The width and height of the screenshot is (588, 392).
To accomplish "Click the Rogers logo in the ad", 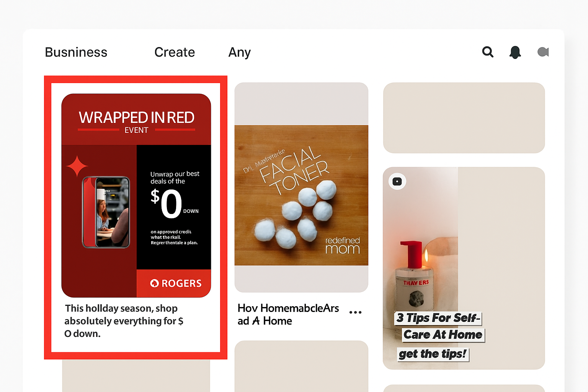I will [x=175, y=283].
